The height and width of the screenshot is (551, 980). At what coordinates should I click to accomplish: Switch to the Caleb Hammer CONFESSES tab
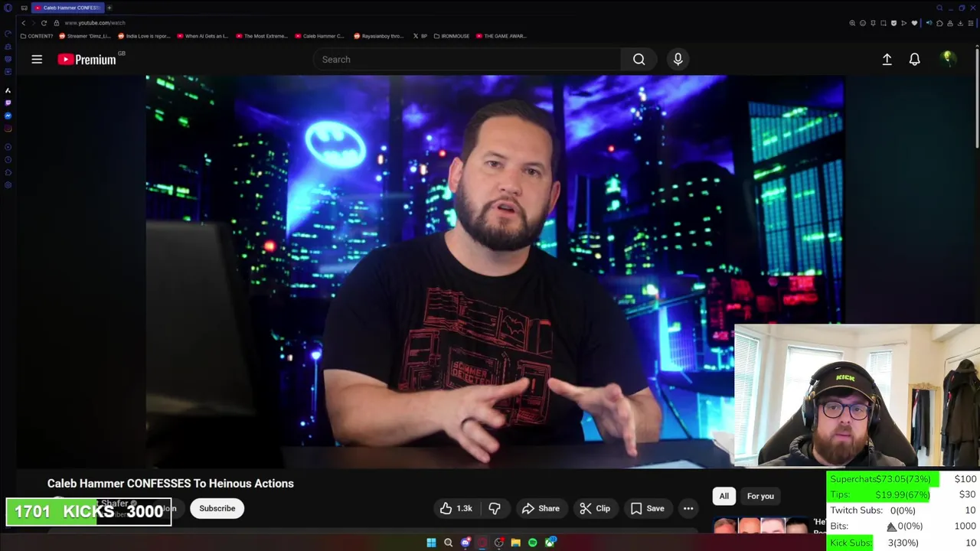click(x=67, y=8)
